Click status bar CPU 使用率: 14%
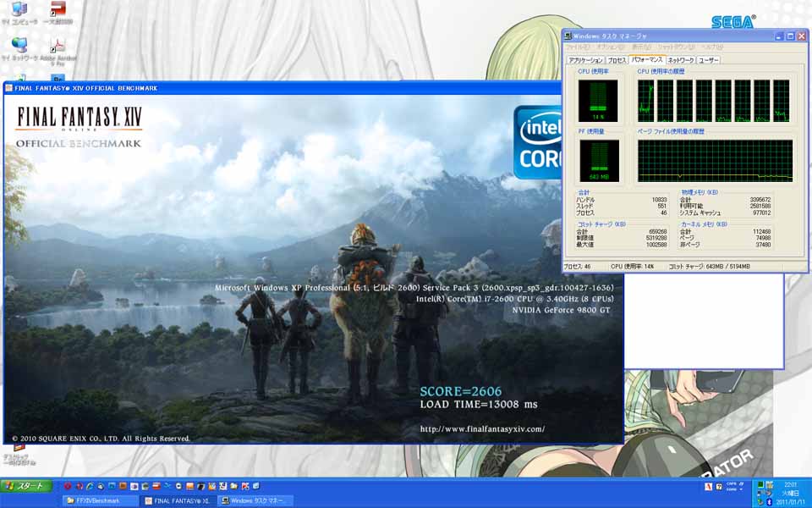Image resolution: width=812 pixels, height=508 pixels. [x=633, y=267]
